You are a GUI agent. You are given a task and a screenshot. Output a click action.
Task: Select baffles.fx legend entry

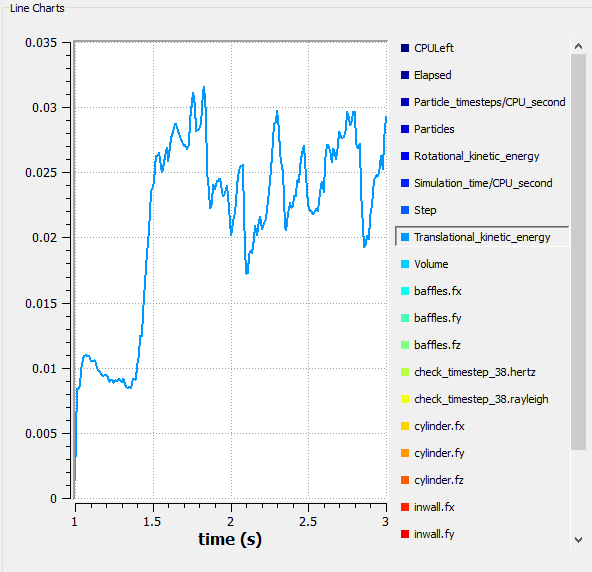482,291
